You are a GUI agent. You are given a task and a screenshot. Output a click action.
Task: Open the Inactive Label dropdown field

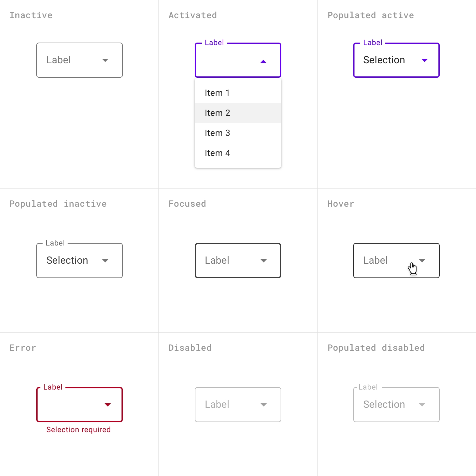click(72, 60)
